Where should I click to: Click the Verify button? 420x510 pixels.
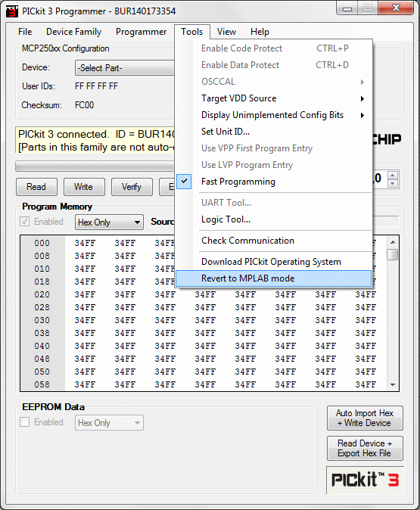click(x=132, y=187)
